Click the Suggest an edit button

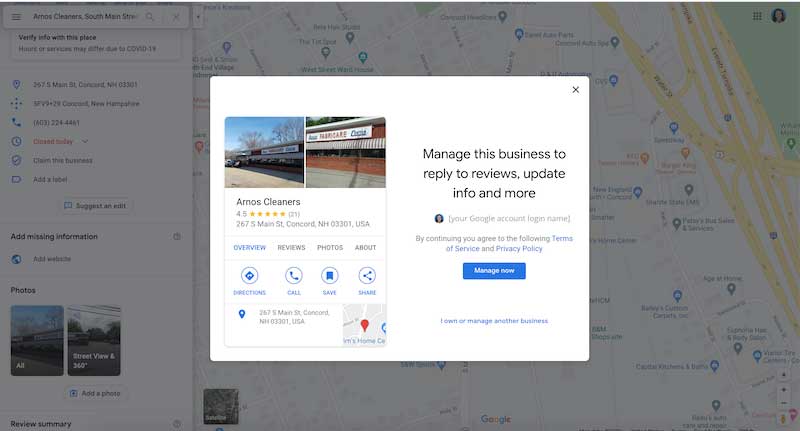tap(95, 206)
